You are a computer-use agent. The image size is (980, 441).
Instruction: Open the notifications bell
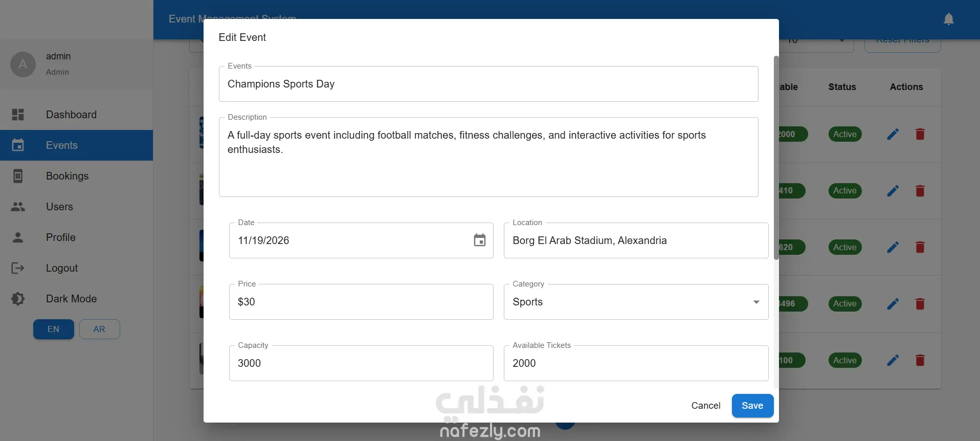tap(949, 19)
